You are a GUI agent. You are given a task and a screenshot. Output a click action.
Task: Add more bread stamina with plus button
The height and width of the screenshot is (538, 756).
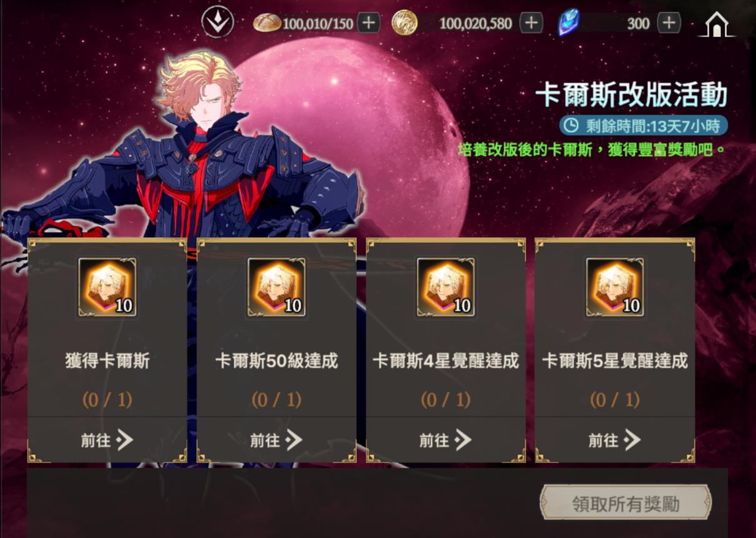[368, 23]
